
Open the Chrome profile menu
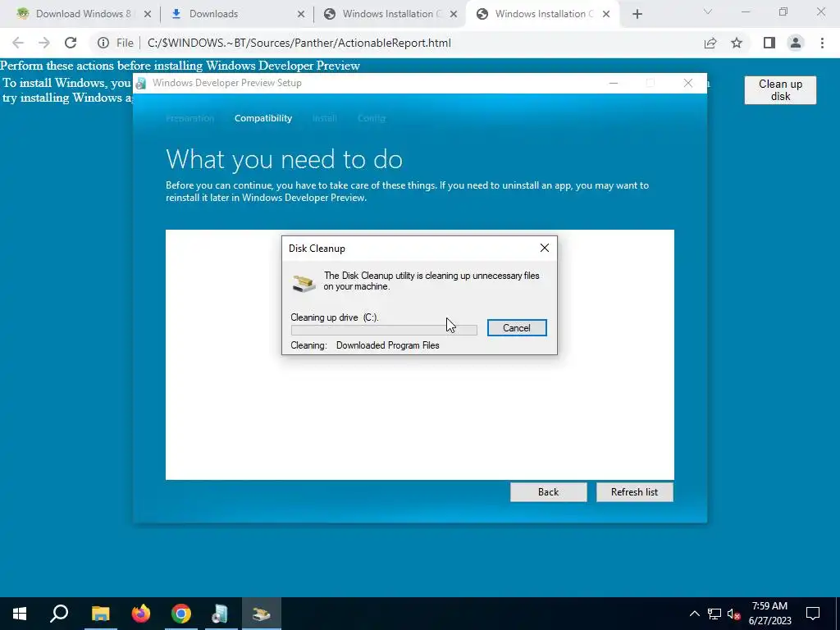pos(796,43)
